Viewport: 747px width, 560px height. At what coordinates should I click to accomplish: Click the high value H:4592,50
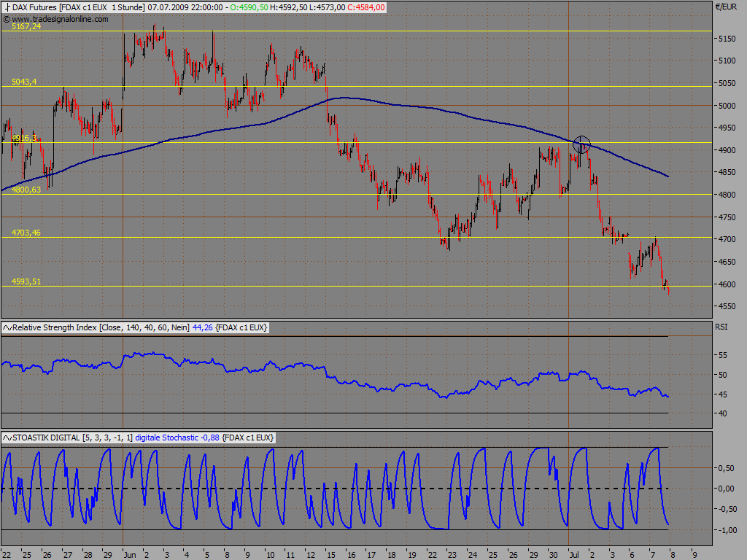coord(287,7)
